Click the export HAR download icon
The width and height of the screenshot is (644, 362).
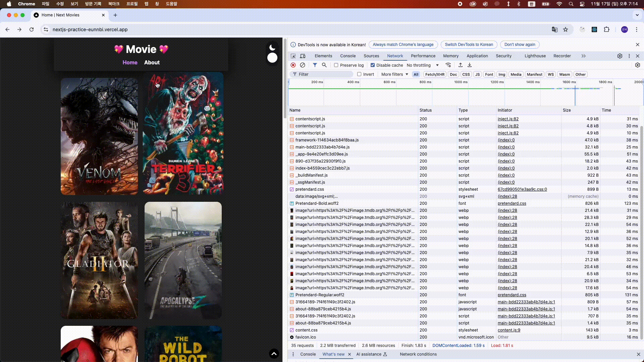pos(470,65)
